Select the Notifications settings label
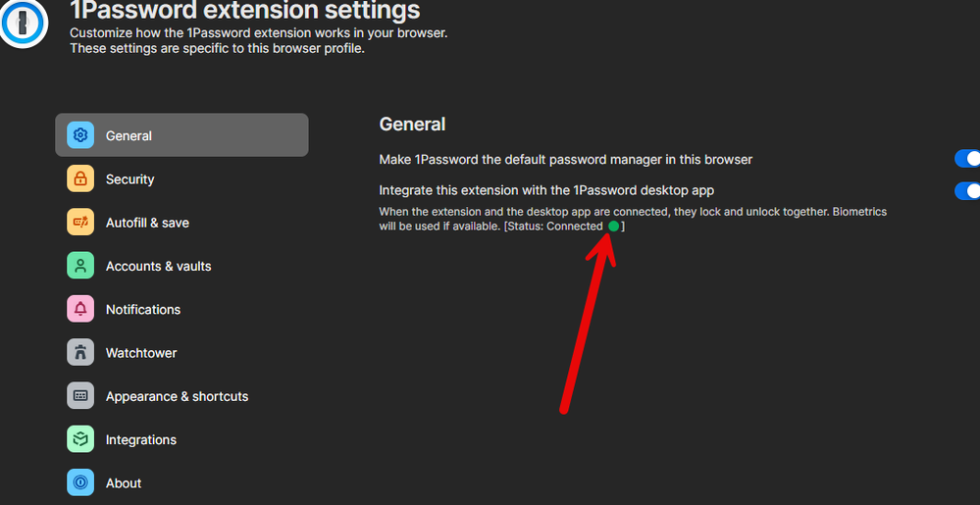Screen dimensions: 980x505 [143, 309]
